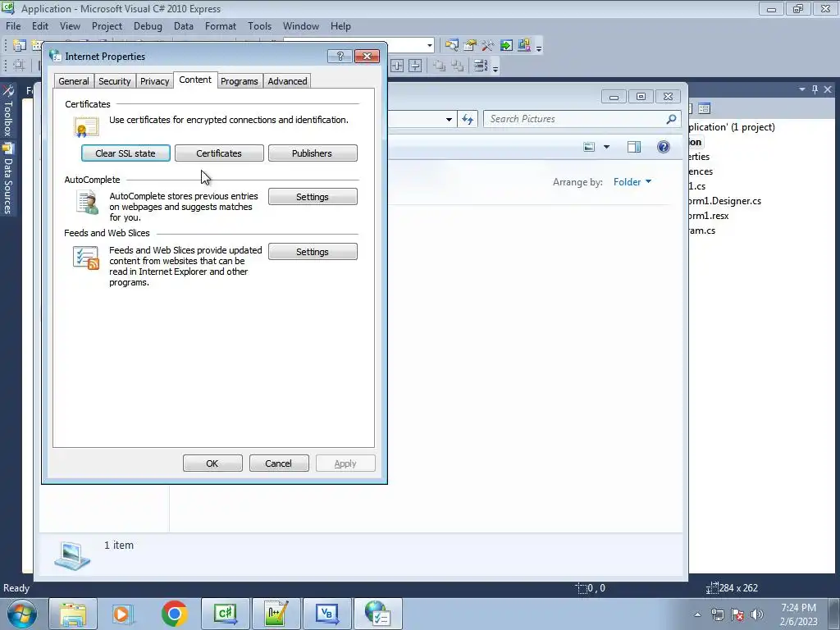
Task: Open Feeds and Web Slices Settings button
Action: [x=313, y=252]
